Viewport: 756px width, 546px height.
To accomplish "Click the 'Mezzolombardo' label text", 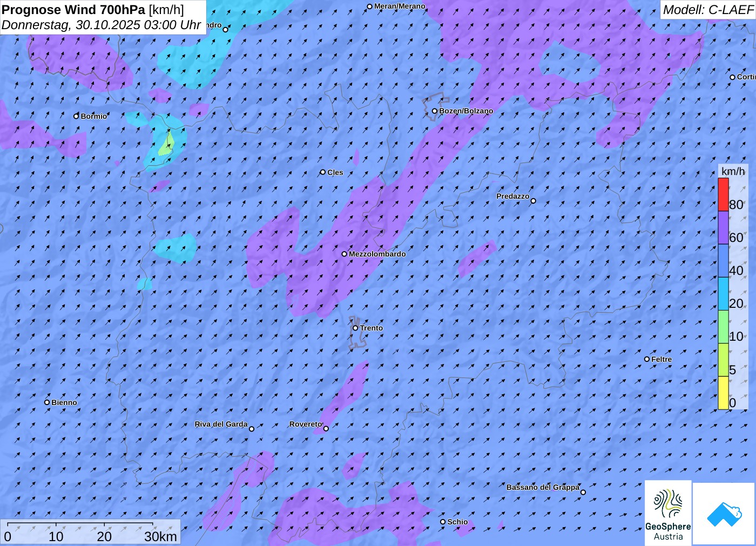I will pos(377,254).
